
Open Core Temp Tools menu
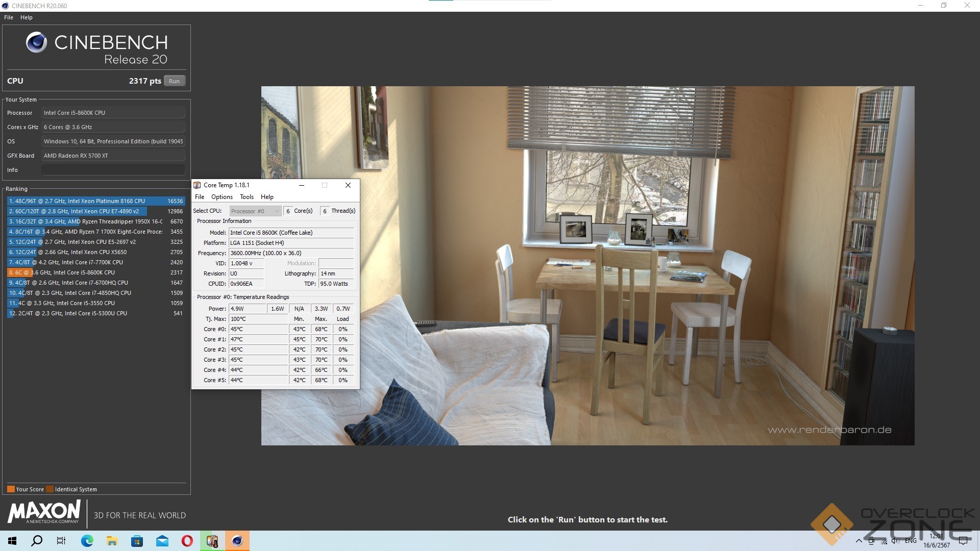tap(247, 197)
